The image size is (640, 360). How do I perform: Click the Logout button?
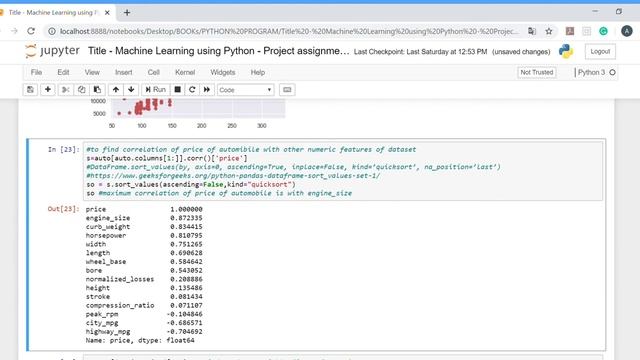[x=600, y=51]
